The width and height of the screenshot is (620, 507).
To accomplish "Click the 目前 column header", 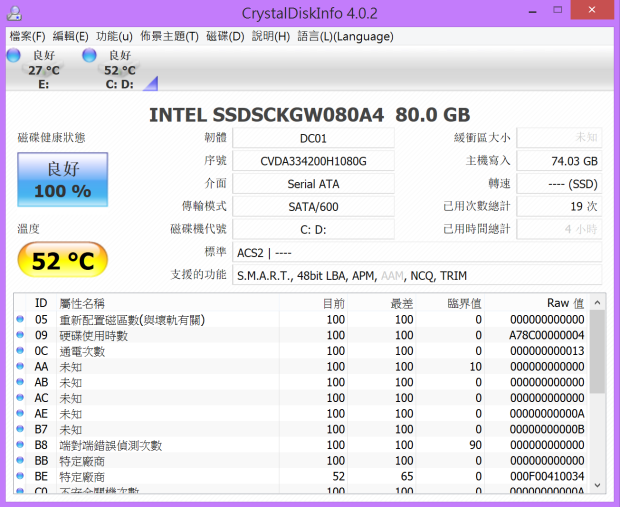I will click(314, 303).
